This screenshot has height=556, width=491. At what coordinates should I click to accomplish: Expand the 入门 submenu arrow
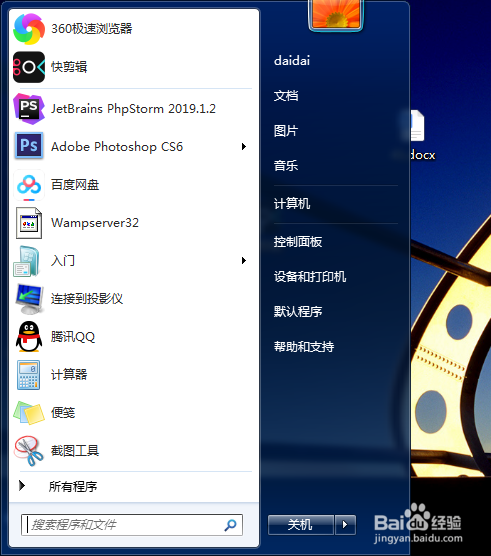(x=244, y=261)
